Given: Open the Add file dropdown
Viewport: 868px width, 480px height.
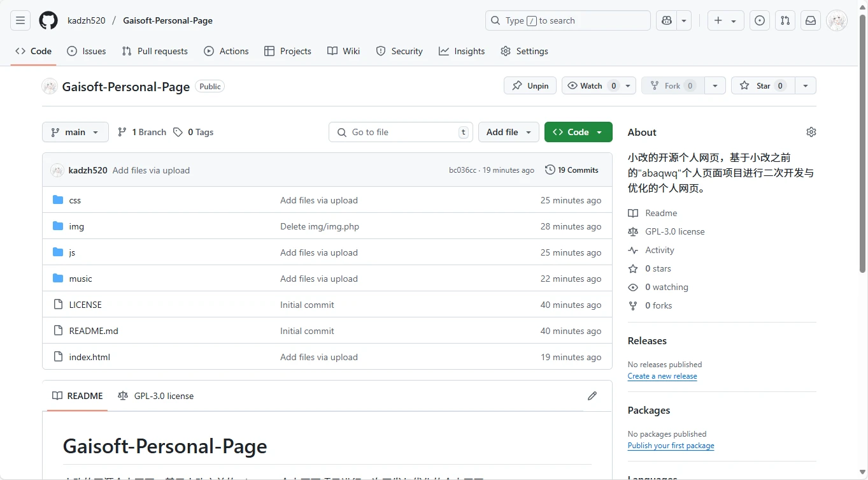Looking at the screenshot, I should [508, 132].
